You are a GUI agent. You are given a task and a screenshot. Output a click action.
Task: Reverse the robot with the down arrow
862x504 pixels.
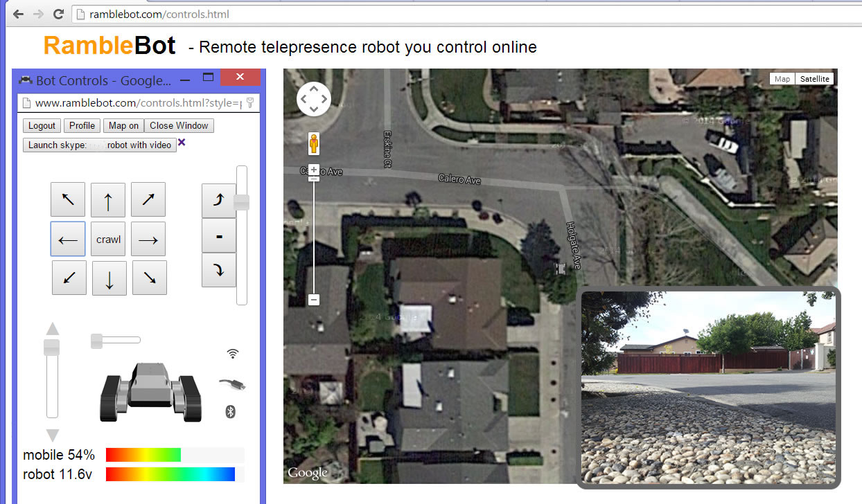click(109, 278)
